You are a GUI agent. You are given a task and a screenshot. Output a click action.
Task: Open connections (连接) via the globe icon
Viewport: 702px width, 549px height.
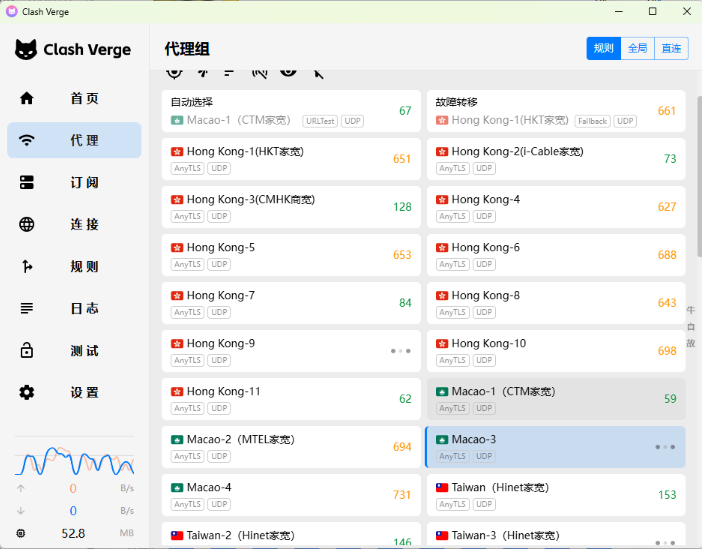point(27,224)
